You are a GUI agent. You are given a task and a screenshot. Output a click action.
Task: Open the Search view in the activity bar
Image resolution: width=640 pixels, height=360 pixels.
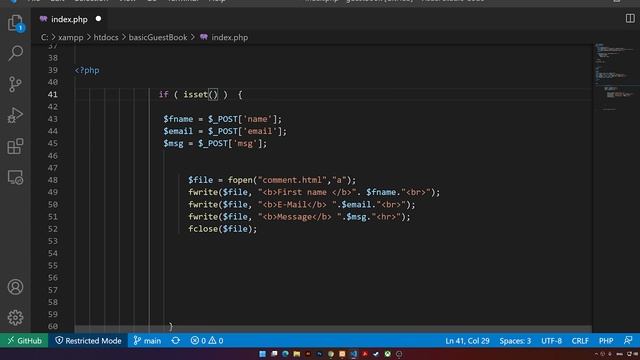(16, 53)
